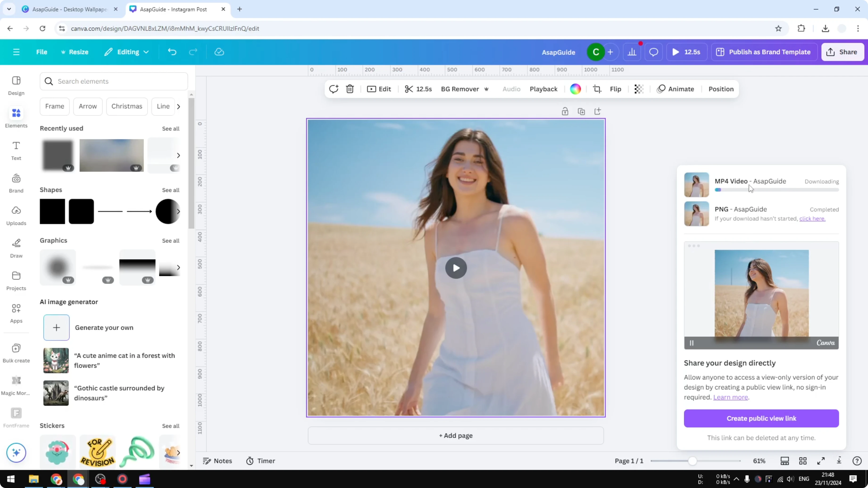This screenshot has height=488, width=868.
Task: Click the Search elements input field
Action: 113,81
